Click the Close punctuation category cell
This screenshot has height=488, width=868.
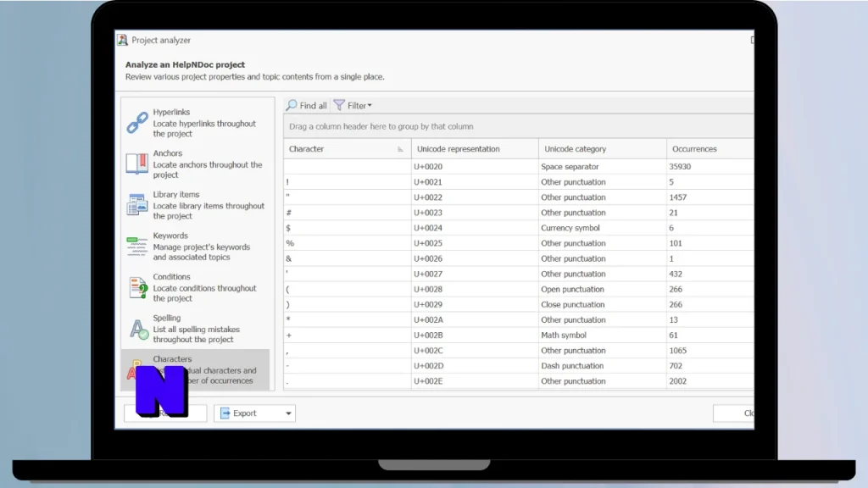603,304
